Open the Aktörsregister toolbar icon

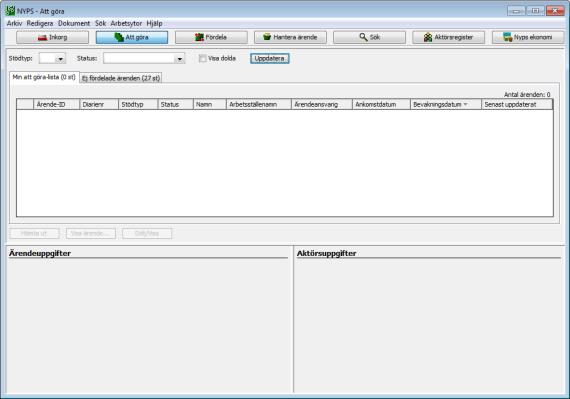click(428, 37)
